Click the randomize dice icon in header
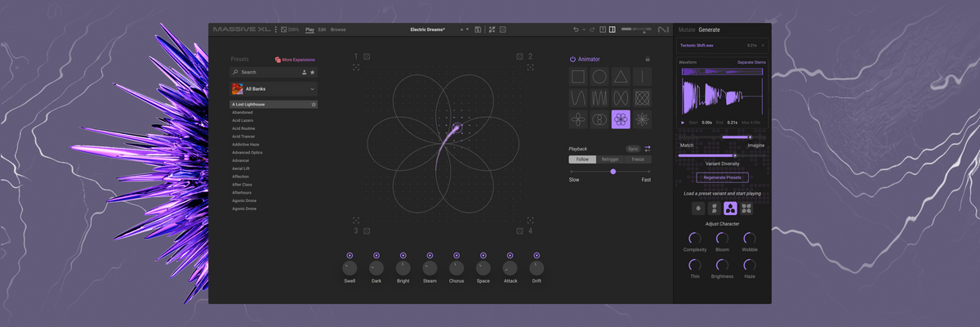980x327 pixels. 503,29
